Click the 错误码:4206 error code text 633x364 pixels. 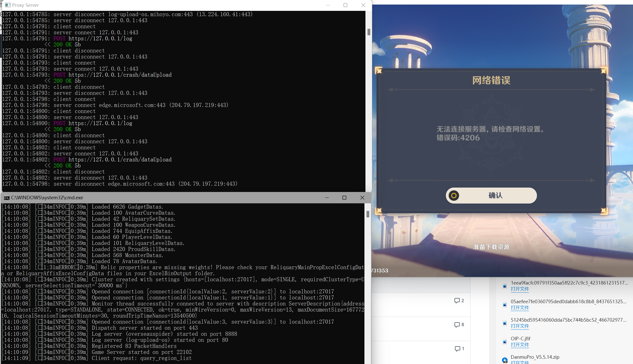point(458,138)
